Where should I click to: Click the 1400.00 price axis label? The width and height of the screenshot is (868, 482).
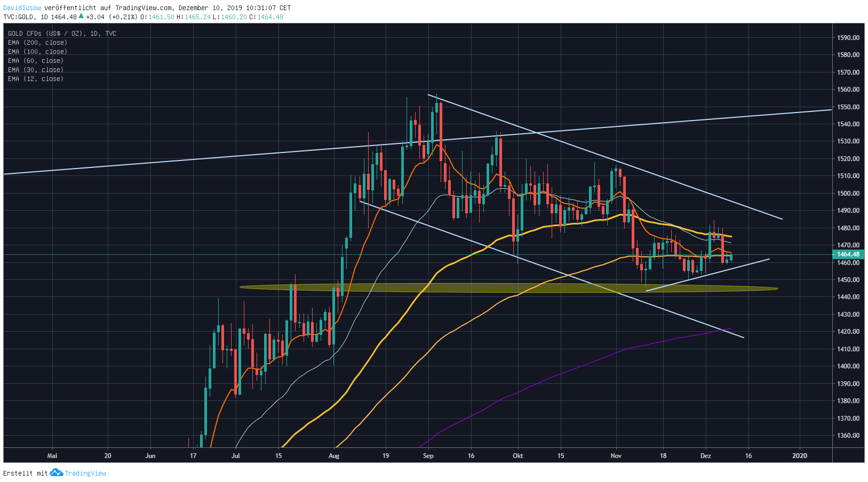coord(848,366)
